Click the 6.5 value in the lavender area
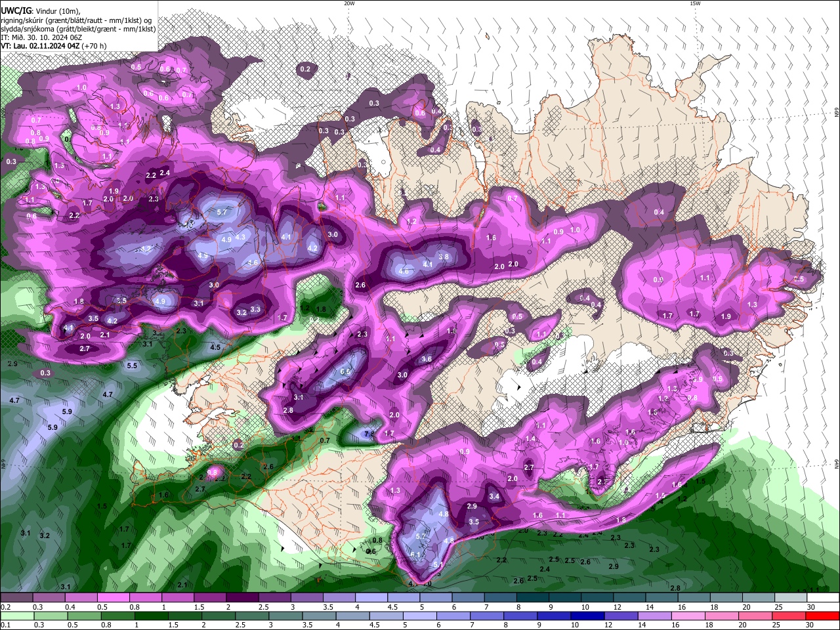 [345, 372]
